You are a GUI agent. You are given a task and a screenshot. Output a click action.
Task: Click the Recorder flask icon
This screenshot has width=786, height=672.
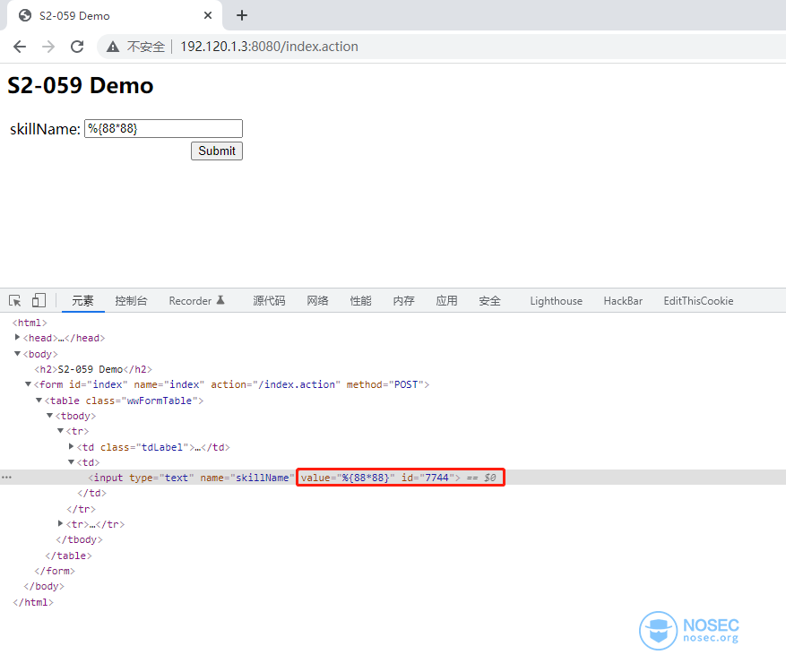(220, 300)
